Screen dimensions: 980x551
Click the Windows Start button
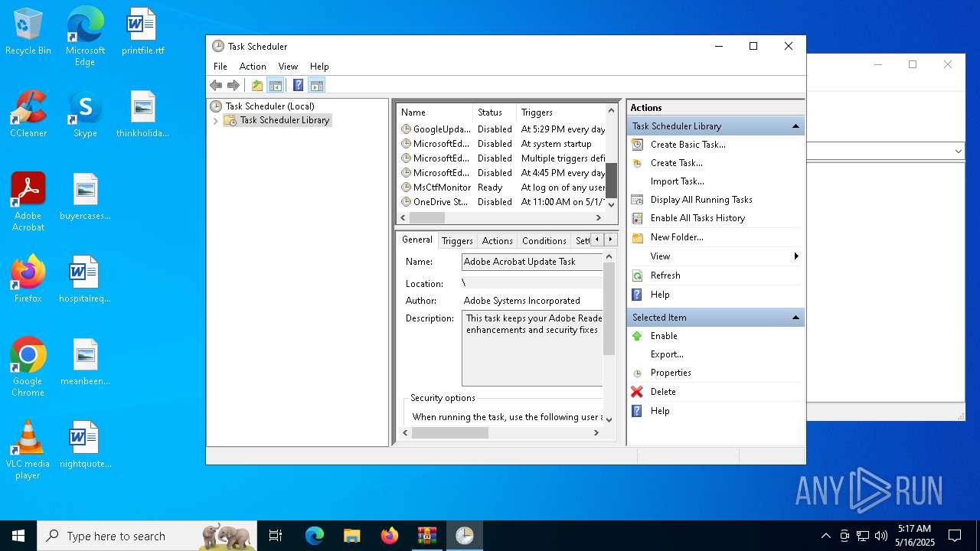[18, 536]
